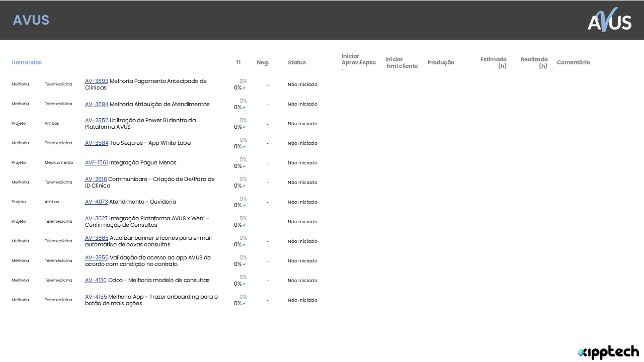644x362 pixels.
Task: Click Telemedicina category in AV-4130 row
Action: [x=58, y=280]
